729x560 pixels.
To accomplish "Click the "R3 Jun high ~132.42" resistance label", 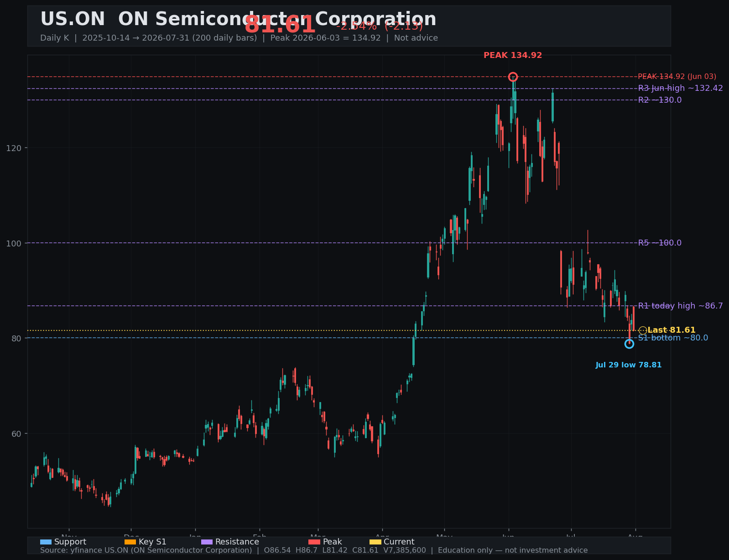I will [x=681, y=88].
